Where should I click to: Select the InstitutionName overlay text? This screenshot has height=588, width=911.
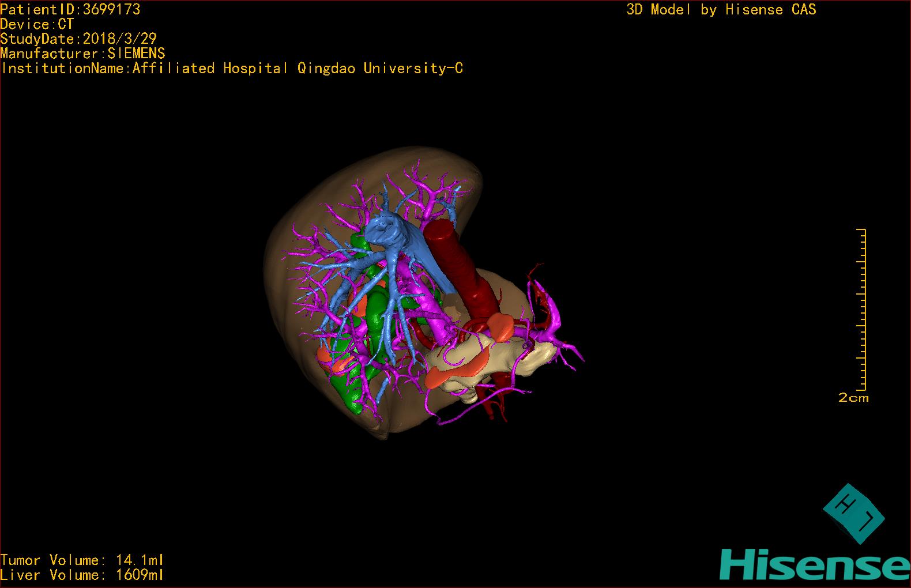tap(231, 69)
